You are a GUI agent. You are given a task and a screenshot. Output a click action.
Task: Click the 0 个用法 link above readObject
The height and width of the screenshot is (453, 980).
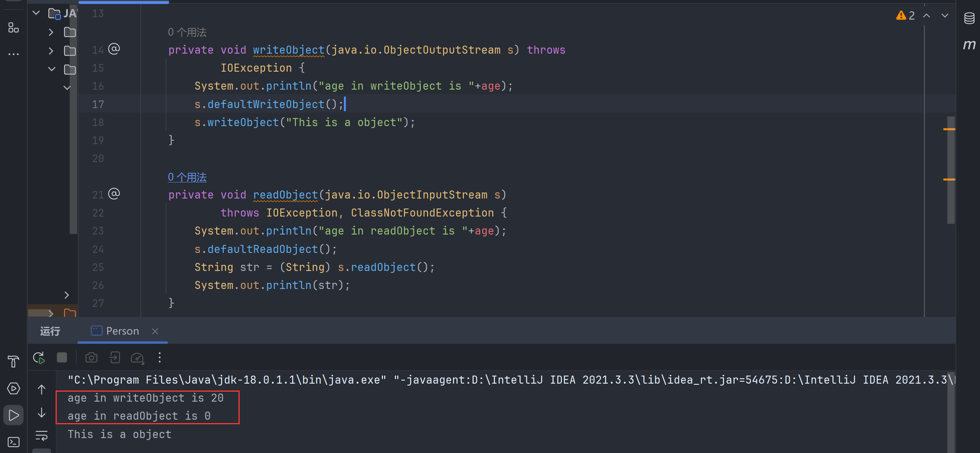click(x=187, y=177)
